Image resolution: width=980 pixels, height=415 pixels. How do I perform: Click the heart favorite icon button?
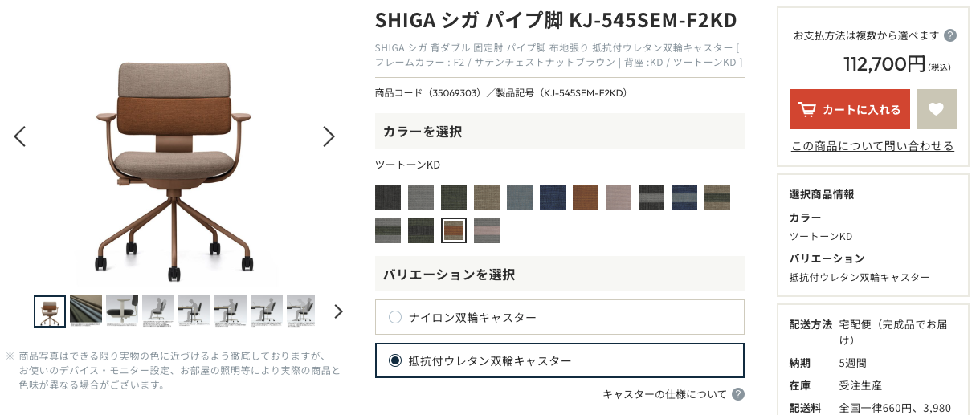pyautogui.click(x=936, y=109)
